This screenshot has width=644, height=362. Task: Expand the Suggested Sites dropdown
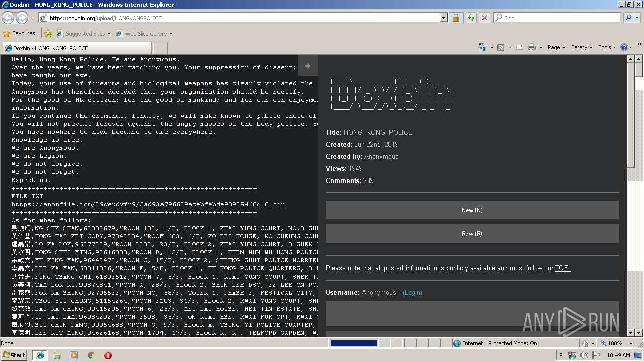click(x=109, y=34)
